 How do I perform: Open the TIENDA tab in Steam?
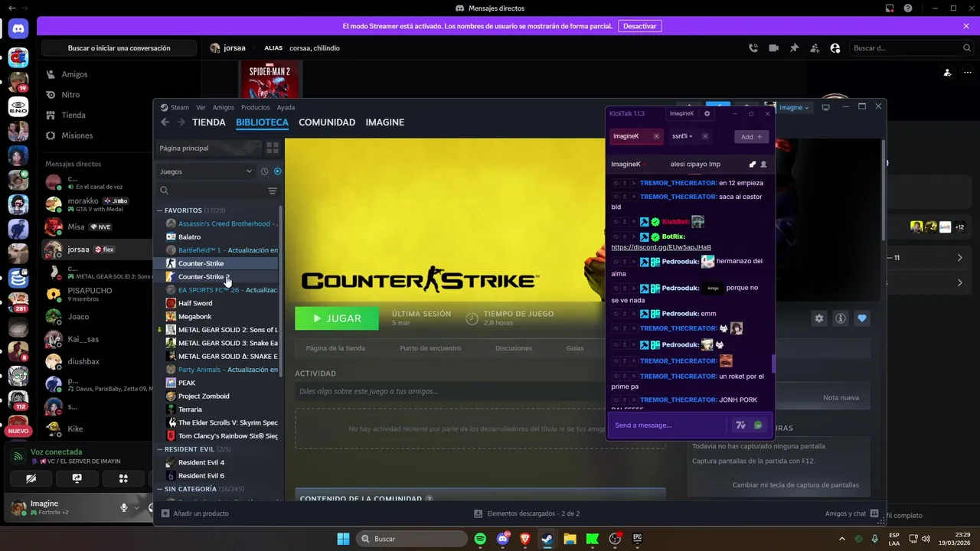(209, 122)
